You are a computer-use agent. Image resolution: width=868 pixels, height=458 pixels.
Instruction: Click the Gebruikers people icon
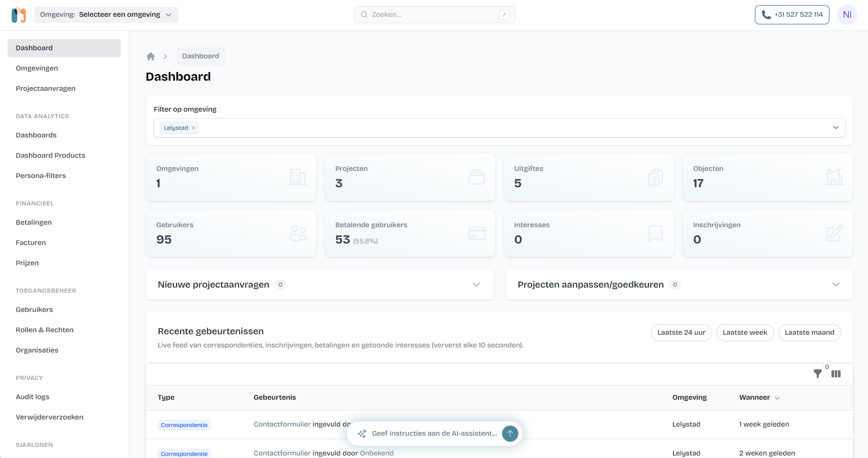click(298, 233)
